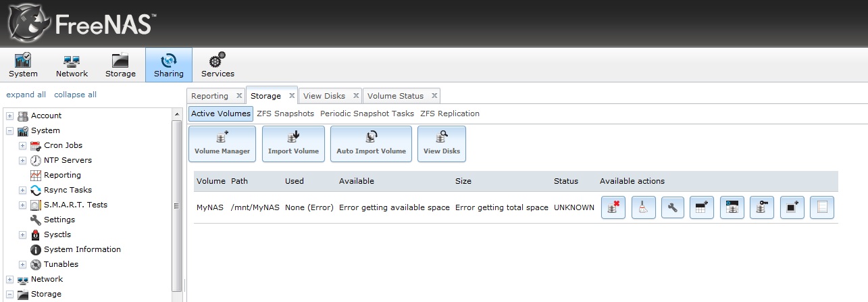This screenshot has height=302, width=868.
Task: Click the collapse all link
Action: pyautogui.click(x=75, y=95)
